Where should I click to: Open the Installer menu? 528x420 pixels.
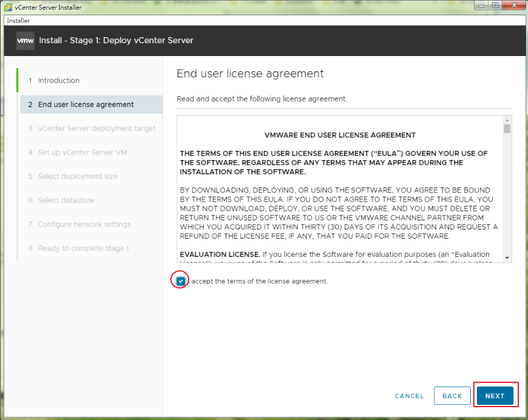(18, 21)
